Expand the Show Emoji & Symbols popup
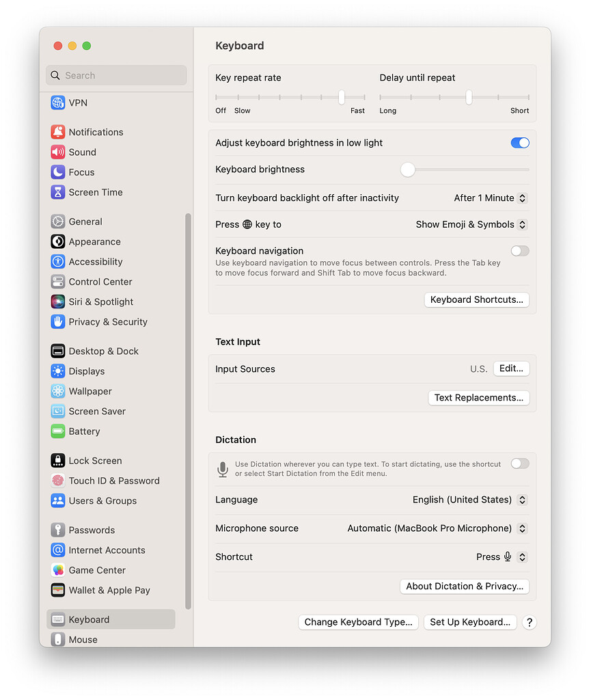The width and height of the screenshot is (591, 700). pyautogui.click(x=471, y=224)
